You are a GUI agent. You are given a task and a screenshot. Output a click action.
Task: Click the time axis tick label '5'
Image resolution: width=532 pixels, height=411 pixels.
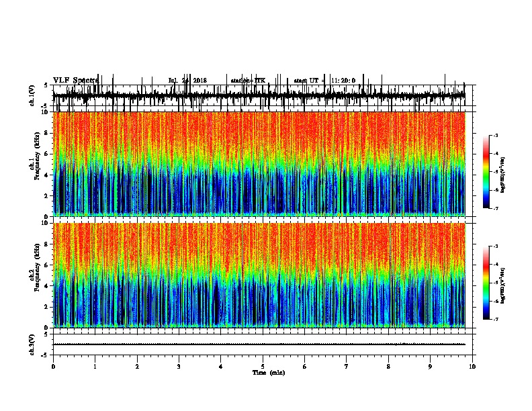[x=263, y=367]
